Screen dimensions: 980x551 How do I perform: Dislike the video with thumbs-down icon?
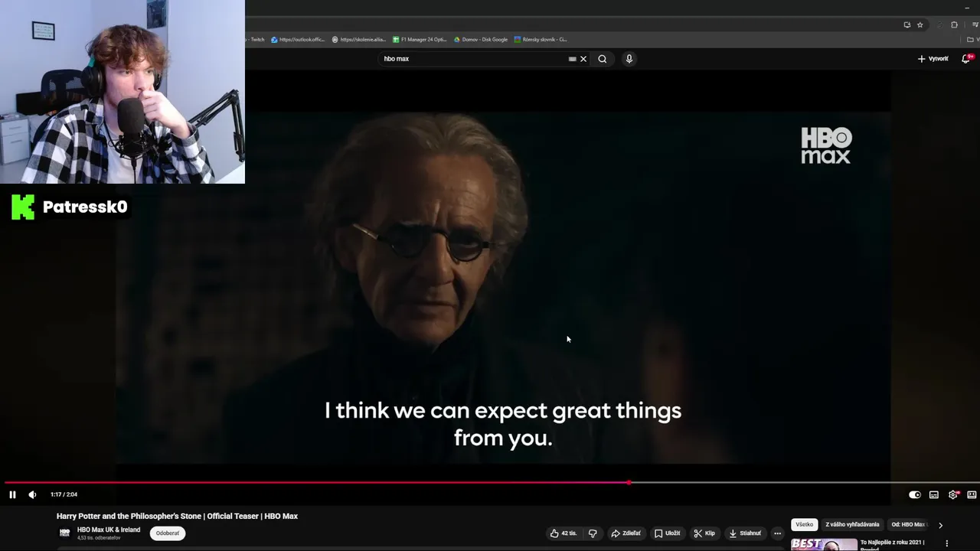click(593, 533)
